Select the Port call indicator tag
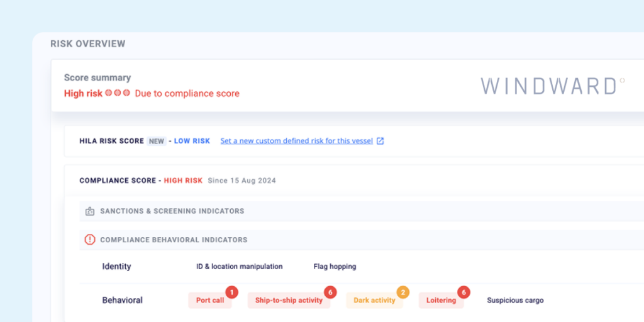 [x=210, y=300]
